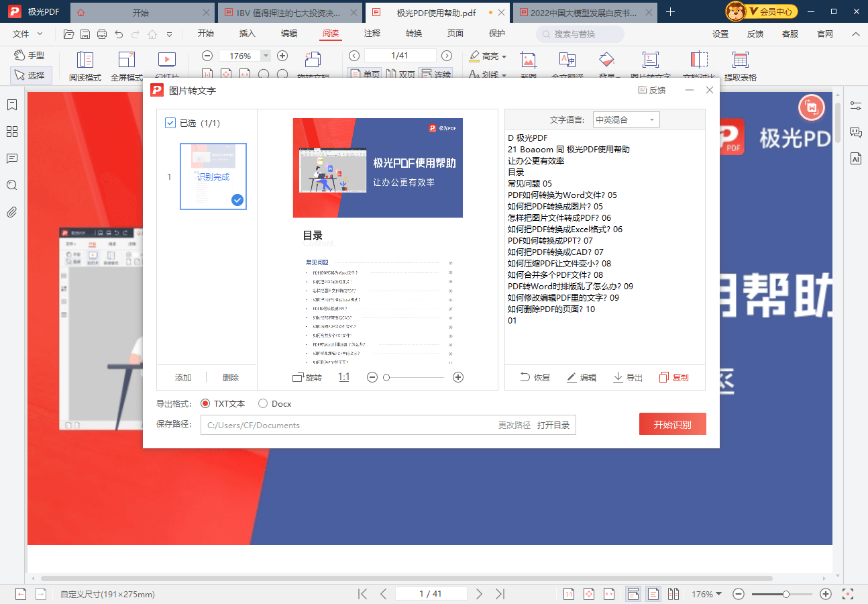Click the 搜索与替换 search field
Viewport: 868px width, 604px height.
pos(580,34)
